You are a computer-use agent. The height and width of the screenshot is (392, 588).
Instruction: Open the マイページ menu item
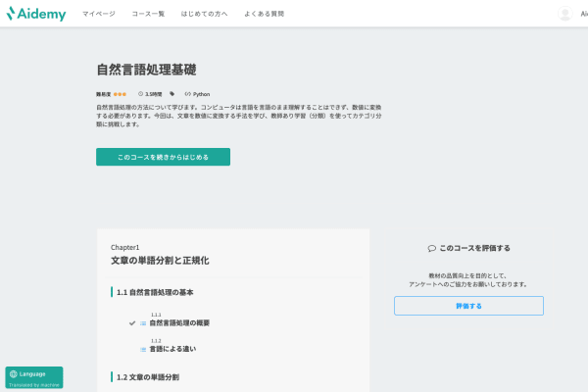[x=99, y=14]
